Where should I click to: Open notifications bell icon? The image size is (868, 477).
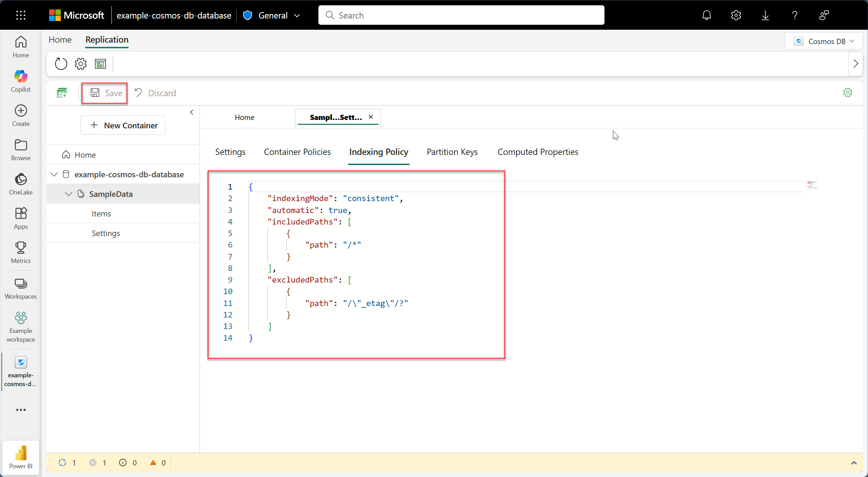(707, 15)
